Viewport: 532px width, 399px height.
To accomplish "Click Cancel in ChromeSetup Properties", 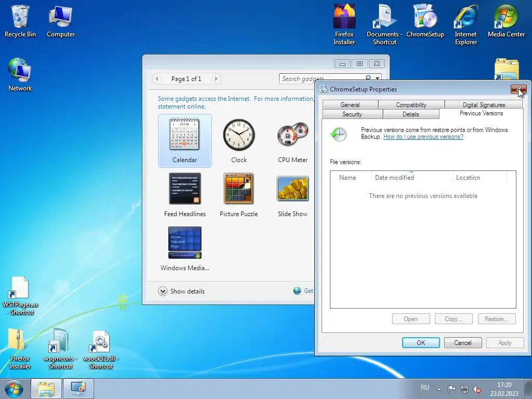I will pyautogui.click(x=463, y=343).
